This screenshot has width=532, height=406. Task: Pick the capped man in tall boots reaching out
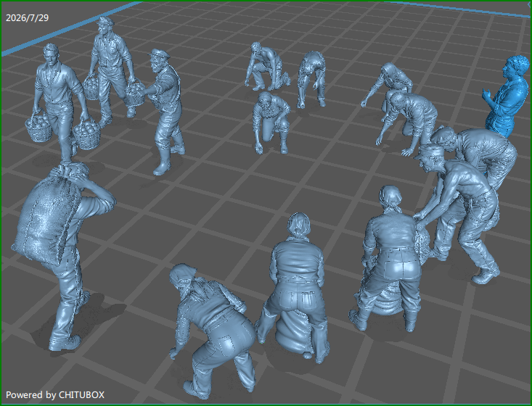(x=165, y=110)
